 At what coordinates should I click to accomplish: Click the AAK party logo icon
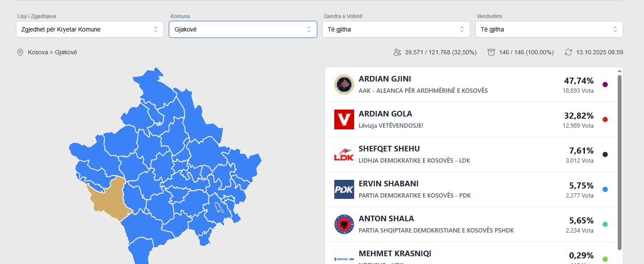[344, 85]
